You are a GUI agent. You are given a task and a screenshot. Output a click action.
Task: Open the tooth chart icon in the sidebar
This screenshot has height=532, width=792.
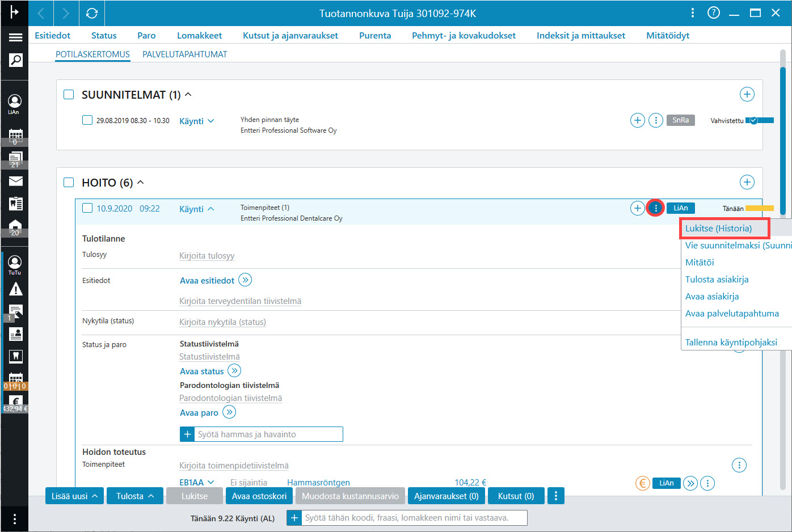point(15,356)
